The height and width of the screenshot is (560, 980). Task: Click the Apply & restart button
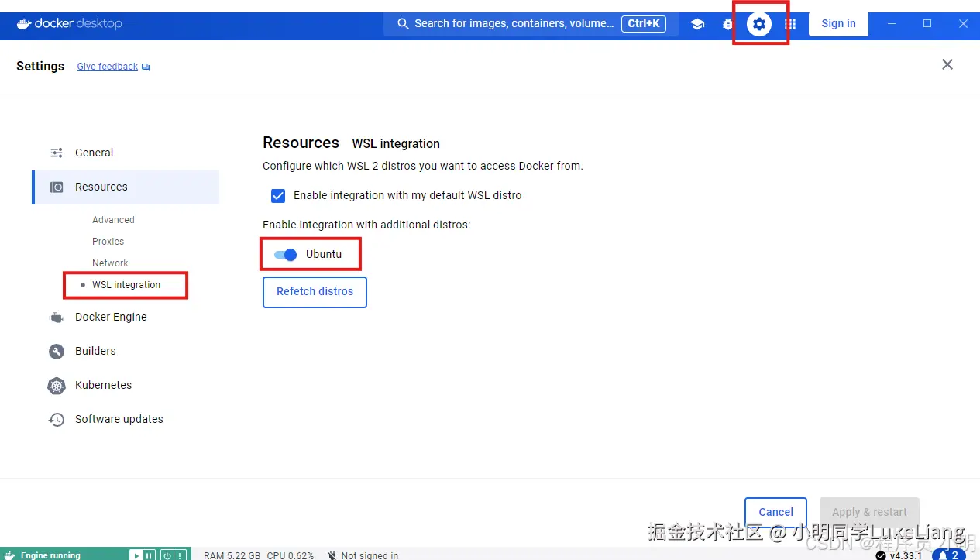(x=869, y=512)
